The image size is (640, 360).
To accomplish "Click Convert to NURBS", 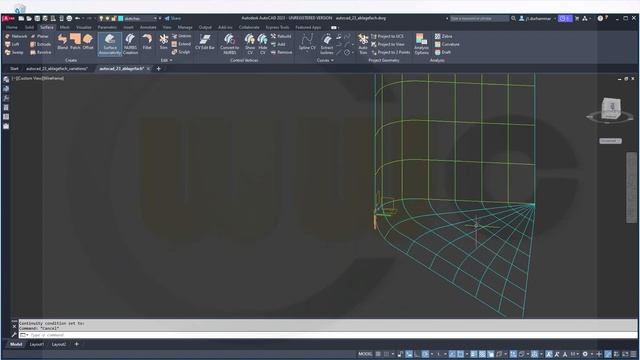I will [x=229, y=44].
